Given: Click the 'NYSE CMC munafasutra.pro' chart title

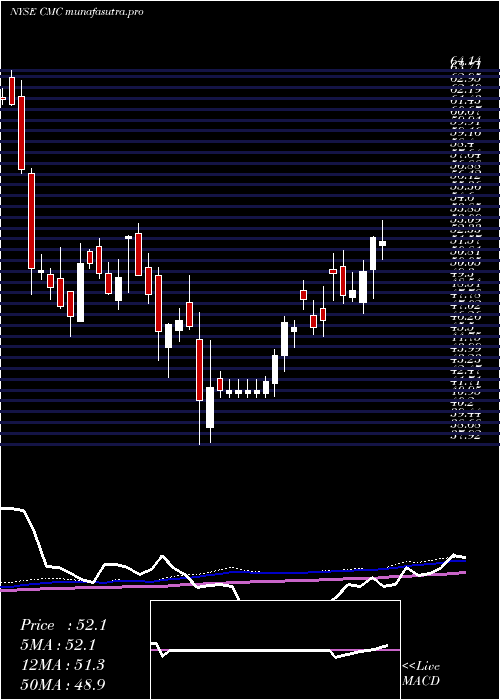Looking at the screenshot, I should click(x=76, y=12).
